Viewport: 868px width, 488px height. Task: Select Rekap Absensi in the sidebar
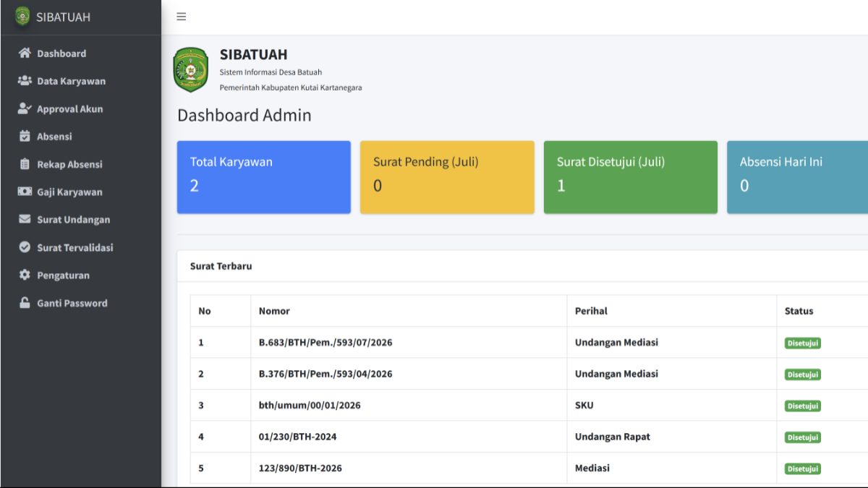pos(80,164)
